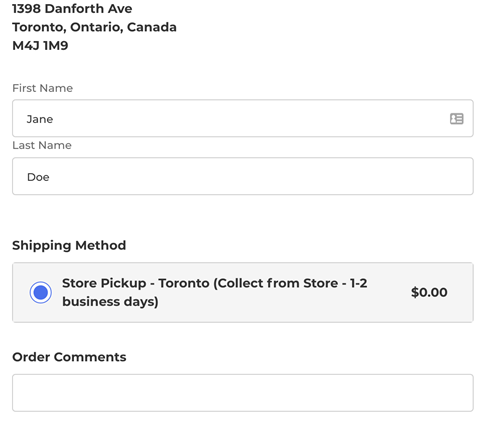The image size is (500, 428).
Task: Click the 'business days)' shipping text line
Action: 110,302
